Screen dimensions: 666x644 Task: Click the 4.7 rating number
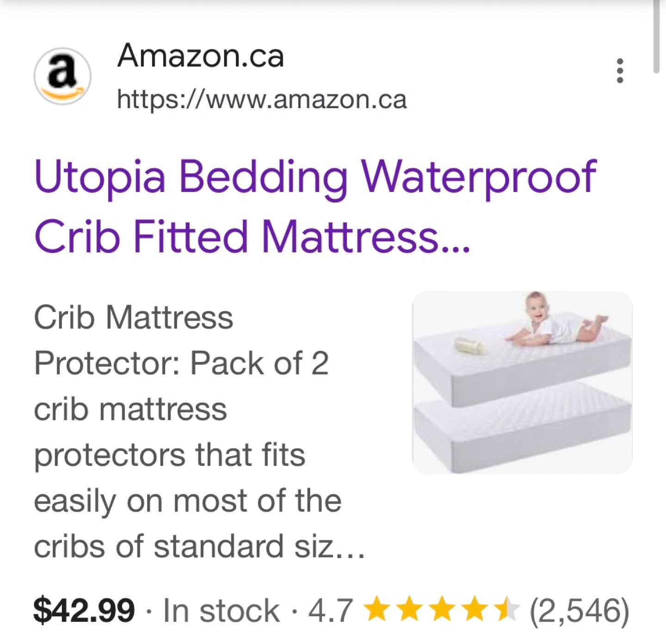tap(330, 610)
